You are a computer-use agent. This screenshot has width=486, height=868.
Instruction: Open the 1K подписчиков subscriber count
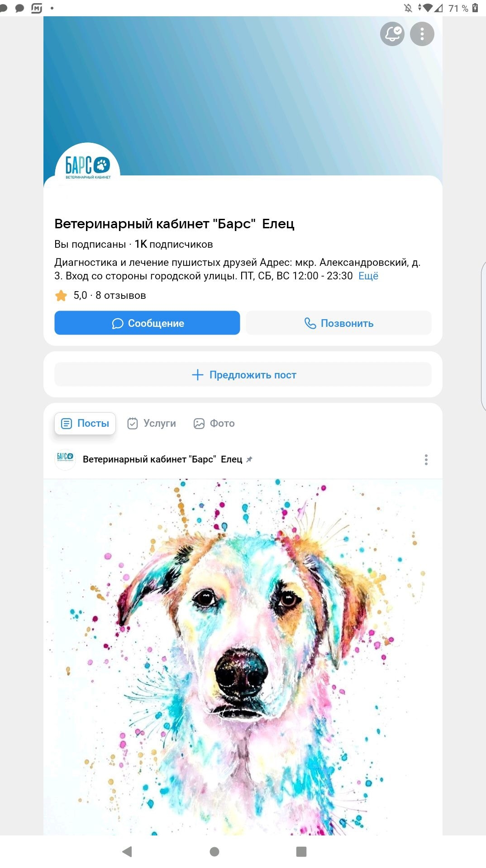(174, 244)
